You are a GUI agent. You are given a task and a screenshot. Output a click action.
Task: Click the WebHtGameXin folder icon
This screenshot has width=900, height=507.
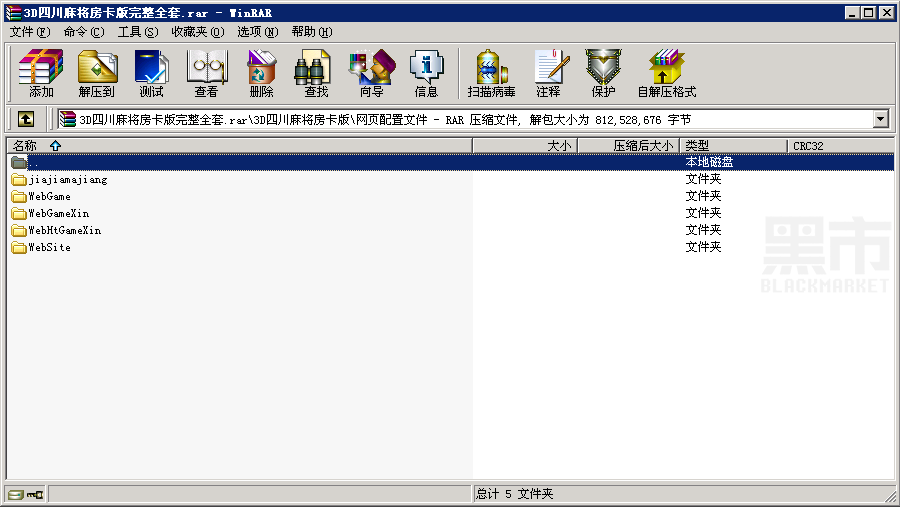(19, 230)
